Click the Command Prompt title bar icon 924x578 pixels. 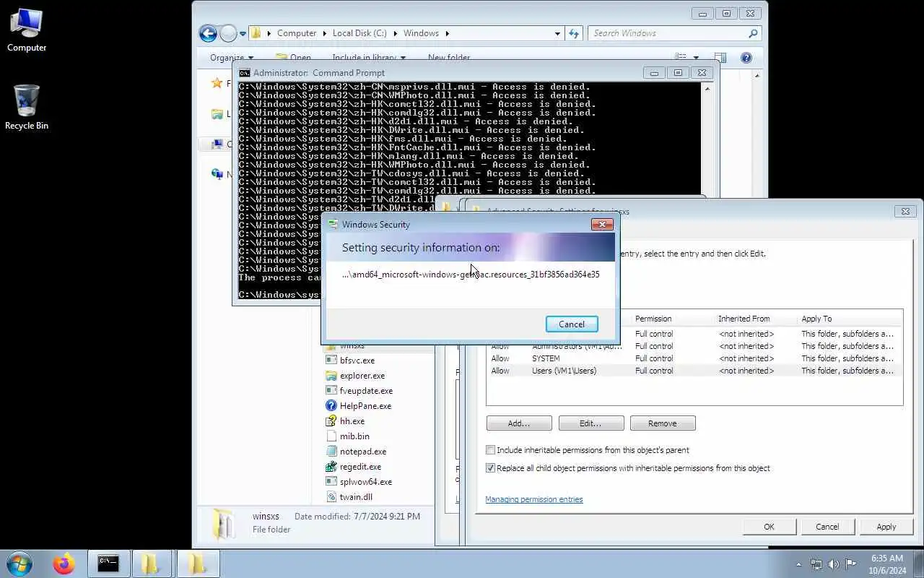tap(245, 73)
